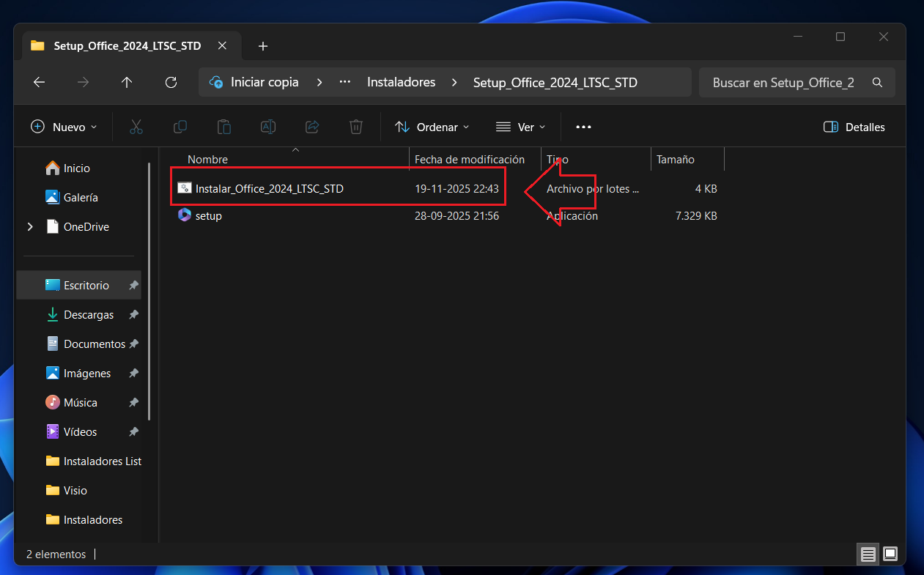Viewport: 924px width, 575px height.
Task: Click the setup application icon
Action: [185, 215]
